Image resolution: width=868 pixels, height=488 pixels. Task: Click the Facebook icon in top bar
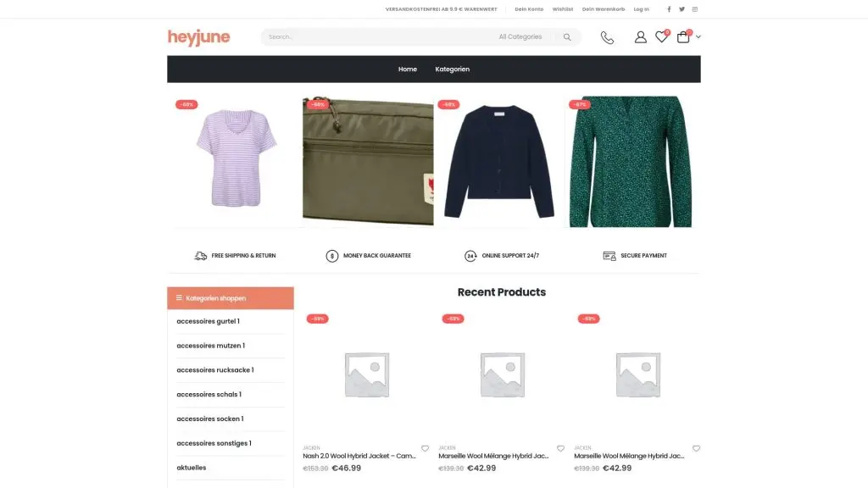[669, 9]
